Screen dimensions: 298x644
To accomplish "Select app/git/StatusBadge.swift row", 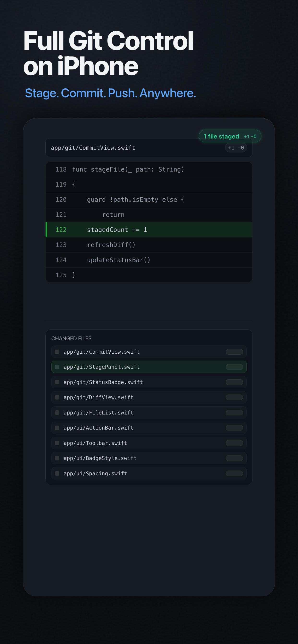I will pos(149,382).
